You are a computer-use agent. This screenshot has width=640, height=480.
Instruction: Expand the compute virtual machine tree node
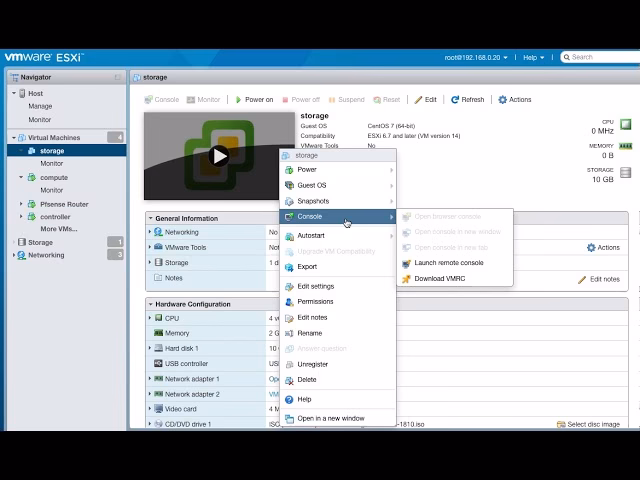coord(21,177)
